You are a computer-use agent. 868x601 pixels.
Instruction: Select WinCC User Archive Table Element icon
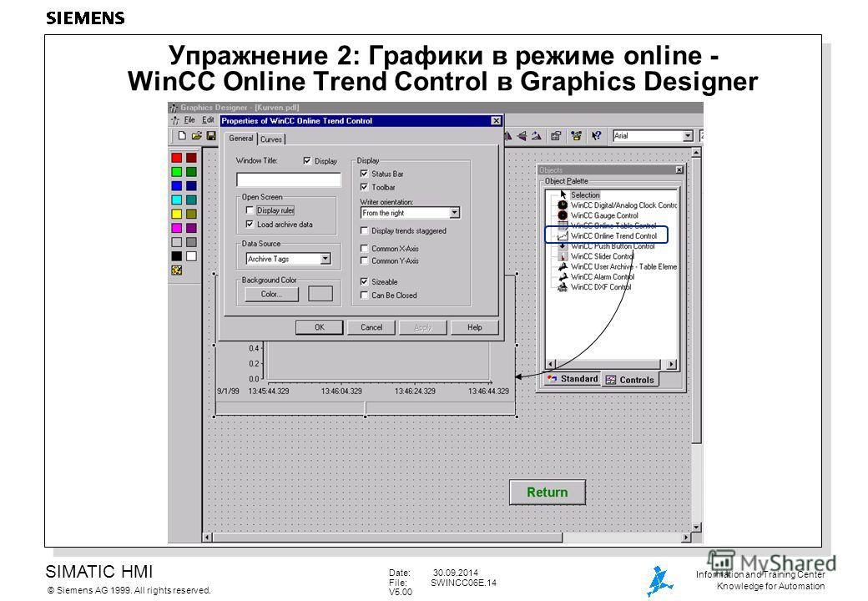click(563, 266)
